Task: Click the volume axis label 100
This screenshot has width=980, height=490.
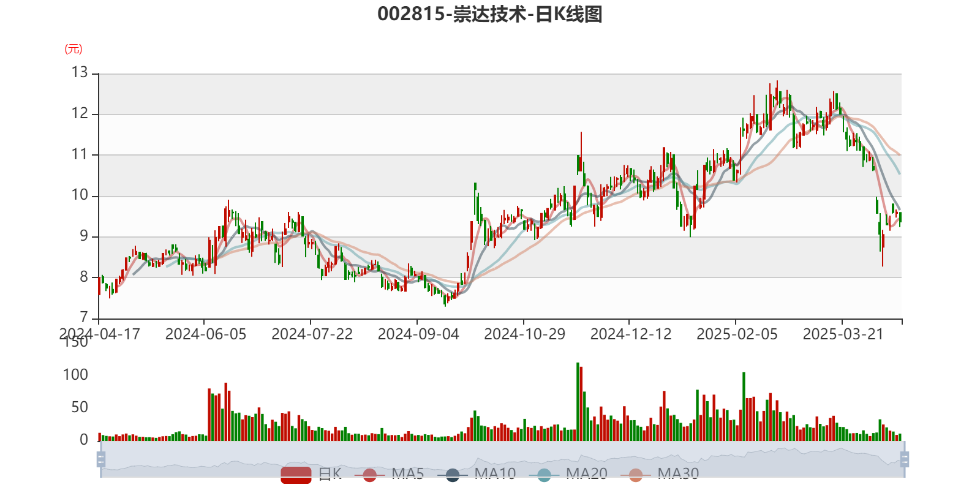Action: coord(75,374)
